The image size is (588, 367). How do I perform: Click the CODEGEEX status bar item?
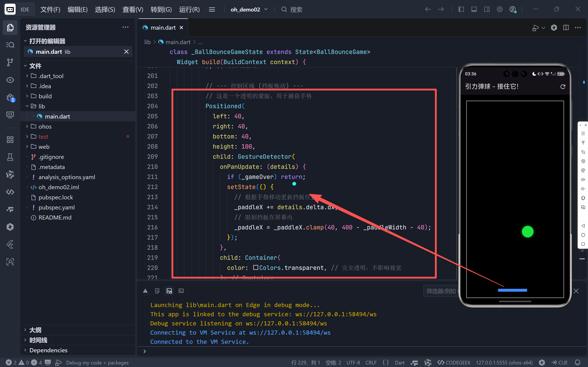[454, 363]
